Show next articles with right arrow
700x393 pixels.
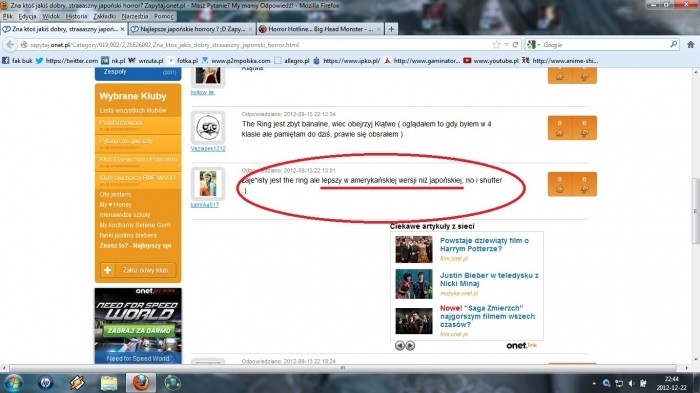click(410, 346)
